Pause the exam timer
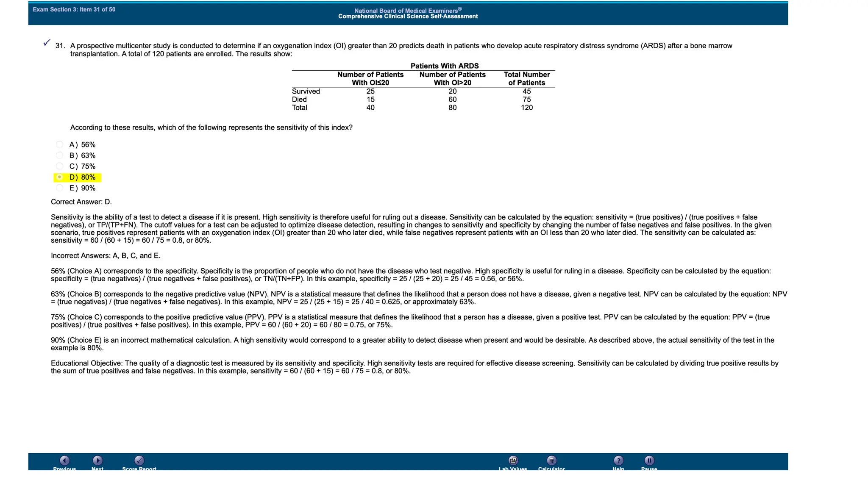The height and width of the screenshot is (488, 868). point(649,460)
